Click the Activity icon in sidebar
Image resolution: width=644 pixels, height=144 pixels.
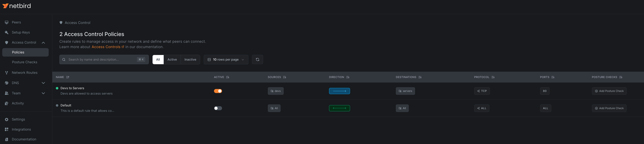7,104
